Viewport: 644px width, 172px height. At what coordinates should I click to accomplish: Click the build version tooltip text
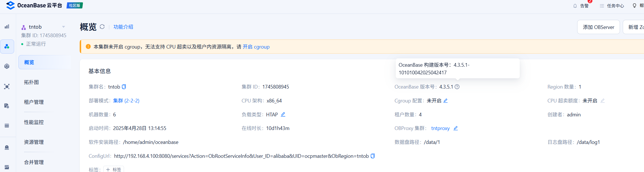tap(434, 69)
